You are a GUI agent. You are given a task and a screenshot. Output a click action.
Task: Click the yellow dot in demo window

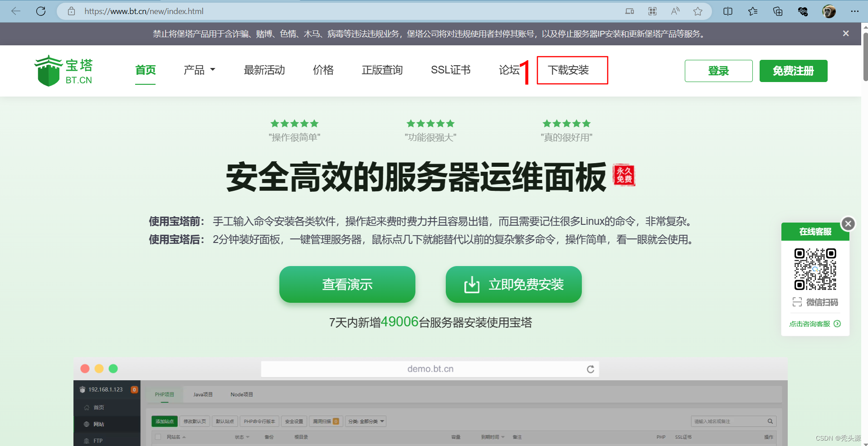pyautogui.click(x=99, y=368)
